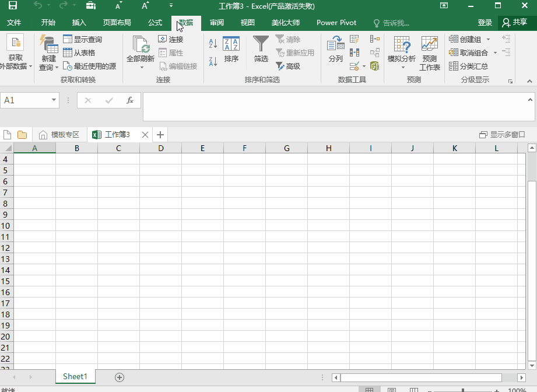The height and width of the screenshot is (392, 537).
Task: Switch to the 插入 ribbon tab
Action: (79, 23)
